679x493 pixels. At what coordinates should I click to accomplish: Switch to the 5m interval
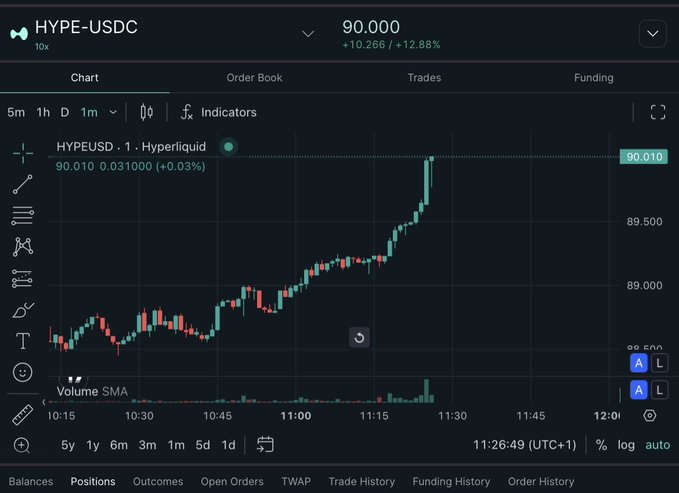(x=16, y=112)
